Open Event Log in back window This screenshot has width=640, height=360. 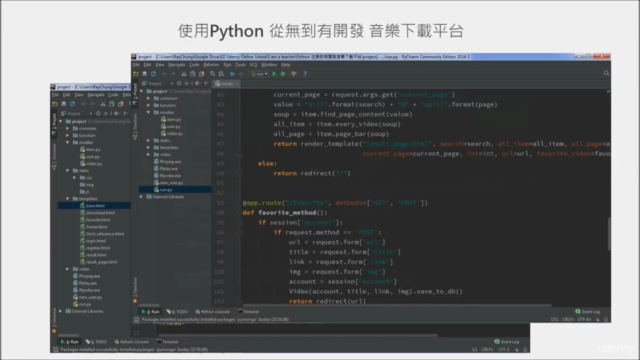click(x=507, y=342)
